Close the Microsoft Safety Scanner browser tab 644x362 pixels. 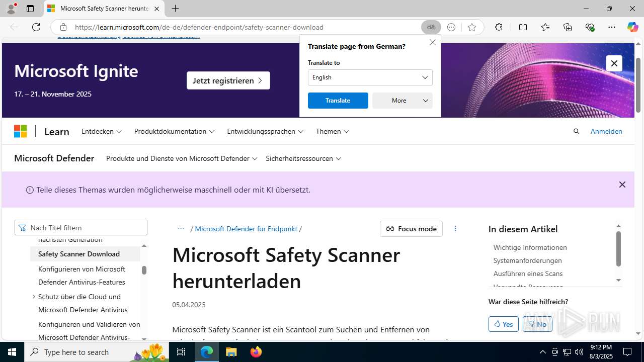[156, 9]
